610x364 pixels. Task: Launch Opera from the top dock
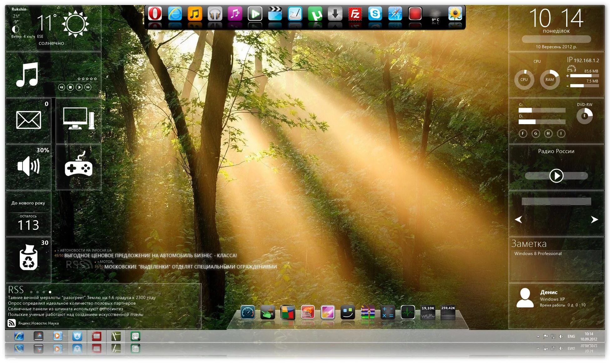tap(155, 14)
